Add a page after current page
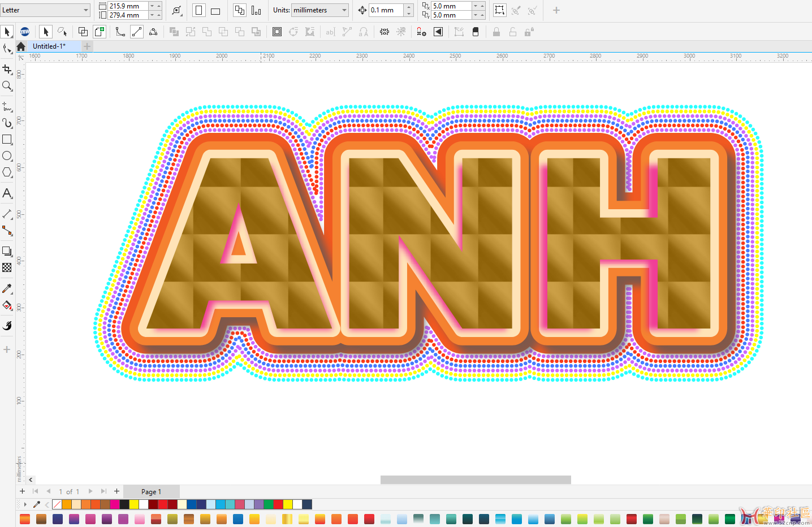The height and width of the screenshot is (527, 812). tap(116, 491)
